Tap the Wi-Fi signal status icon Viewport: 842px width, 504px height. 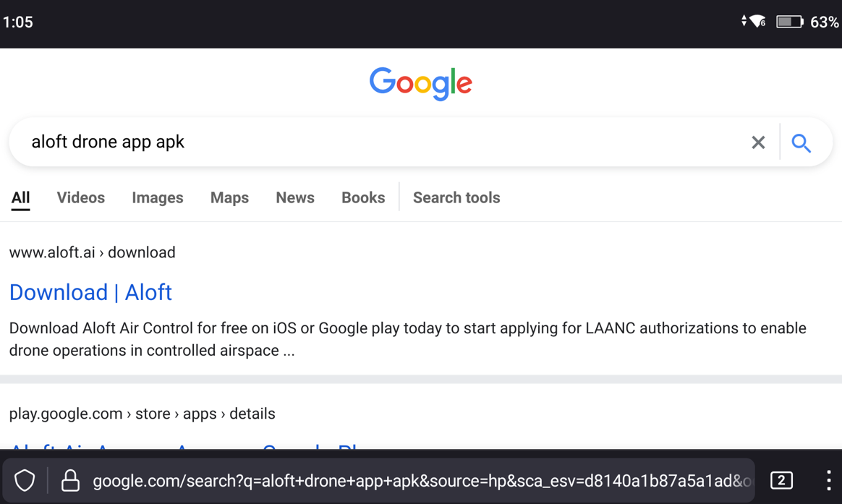pos(757,22)
